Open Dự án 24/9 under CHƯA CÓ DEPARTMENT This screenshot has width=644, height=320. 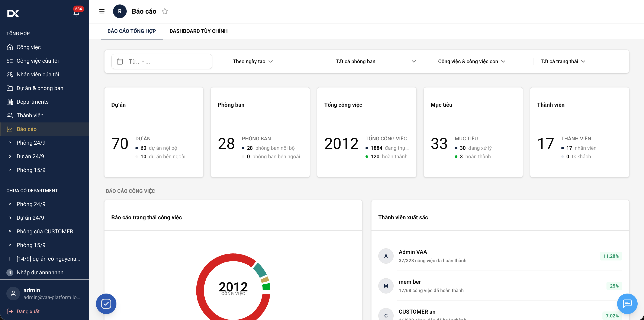click(45, 218)
